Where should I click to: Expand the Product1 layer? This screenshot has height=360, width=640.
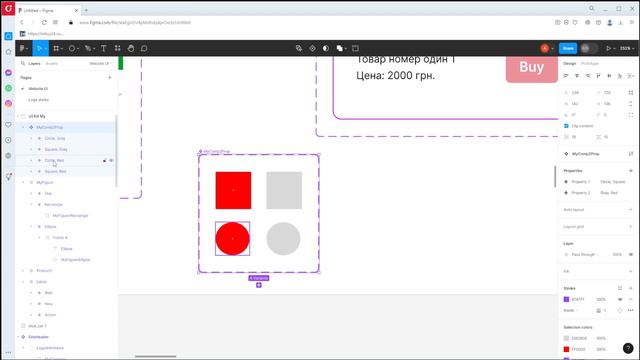point(23,271)
